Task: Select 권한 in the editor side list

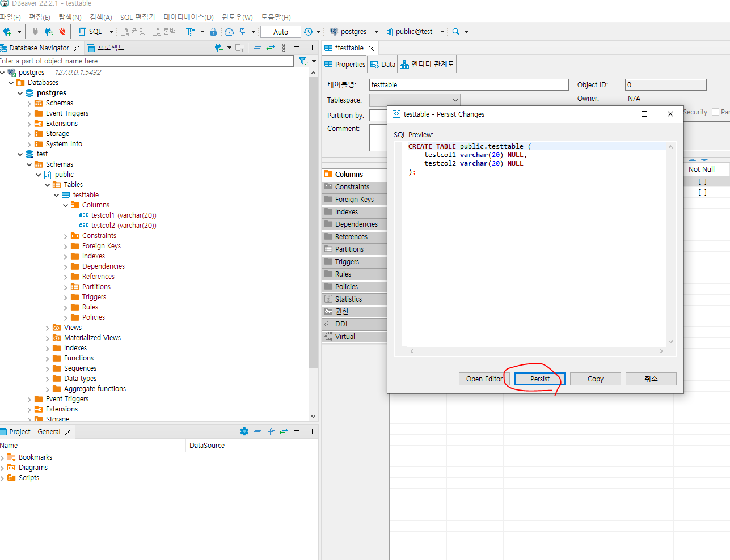Action: (x=354, y=311)
